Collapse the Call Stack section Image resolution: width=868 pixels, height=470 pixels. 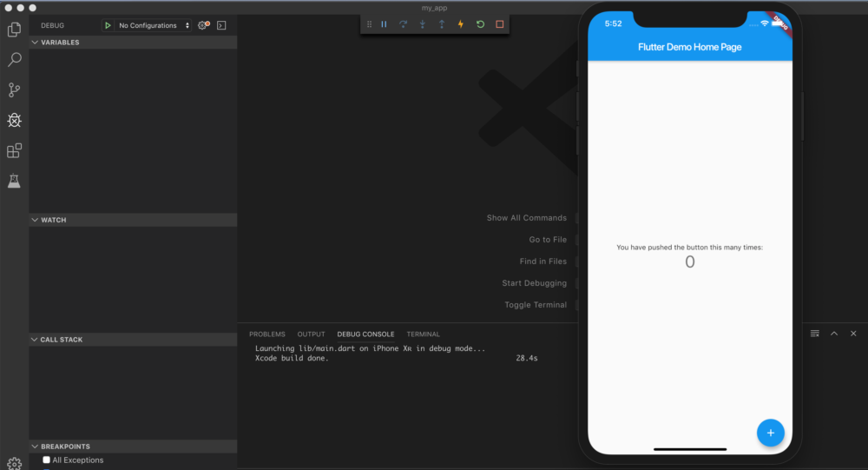tap(133, 340)
